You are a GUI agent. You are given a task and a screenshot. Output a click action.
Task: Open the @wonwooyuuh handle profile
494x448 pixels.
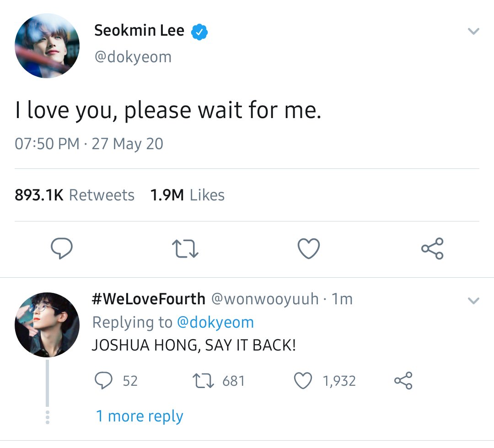[x=265, y=299]
